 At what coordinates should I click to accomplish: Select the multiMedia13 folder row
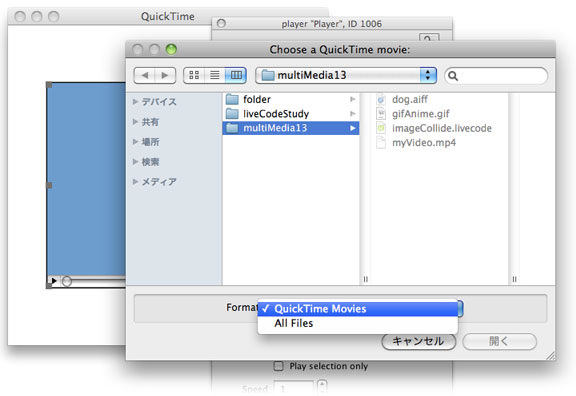(x=291, y=128)
